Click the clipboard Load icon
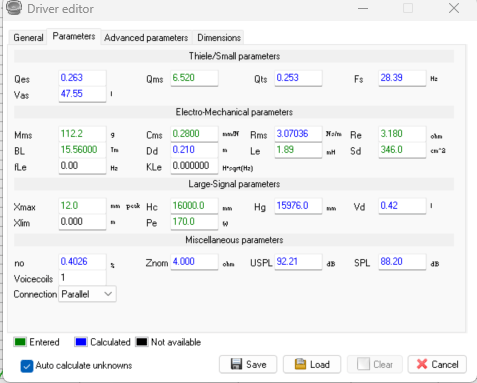Viewport: 477px width, 383px height. pos(300,364)
